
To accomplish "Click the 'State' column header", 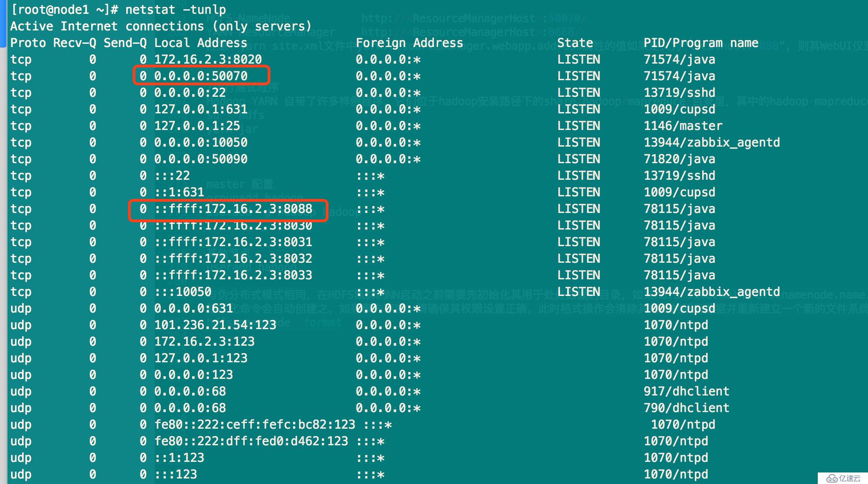I will (x=575, y=43).
